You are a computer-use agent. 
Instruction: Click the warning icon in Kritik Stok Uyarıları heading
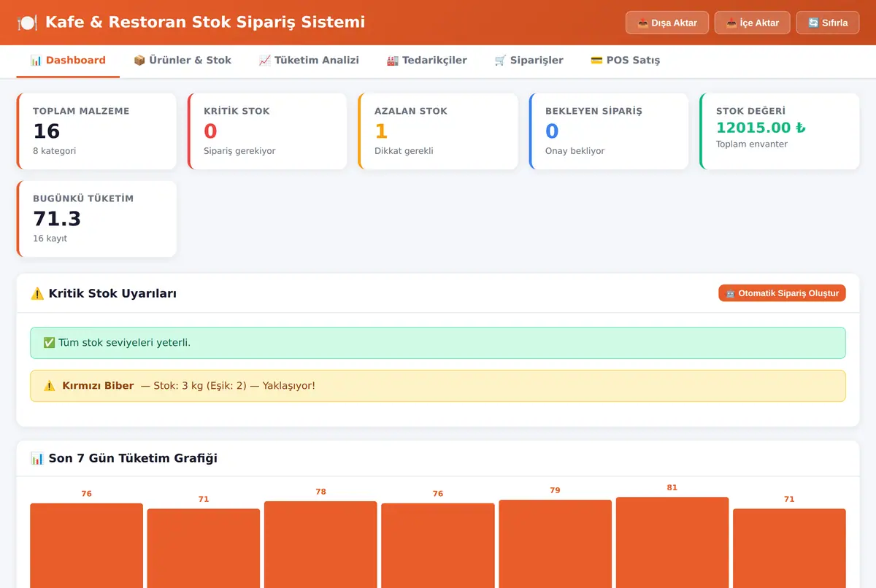[x=37, y=293]
